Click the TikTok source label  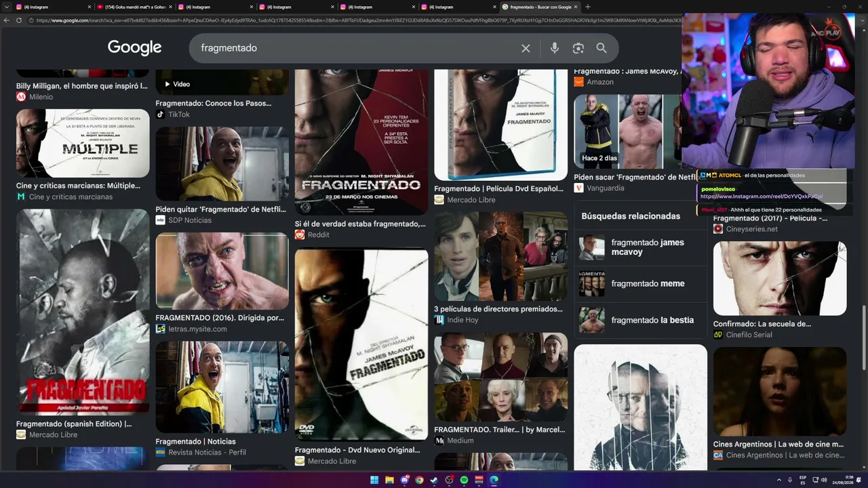click(x=173, y=115)
